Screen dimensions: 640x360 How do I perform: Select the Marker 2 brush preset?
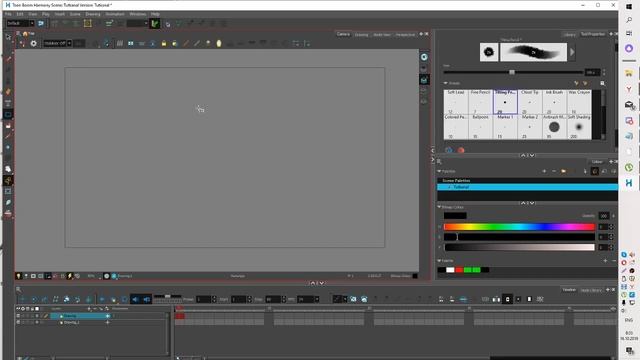529,127
